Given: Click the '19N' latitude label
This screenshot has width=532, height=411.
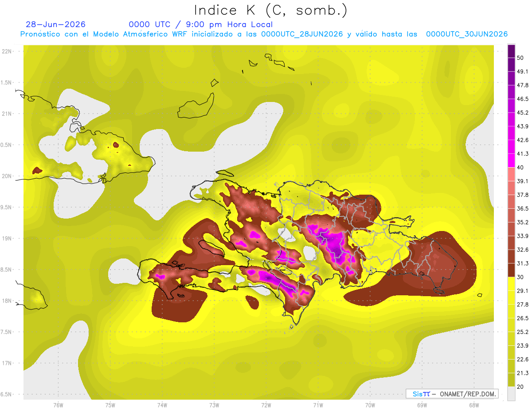Looking at the screenshot, I should coord(7,238).
